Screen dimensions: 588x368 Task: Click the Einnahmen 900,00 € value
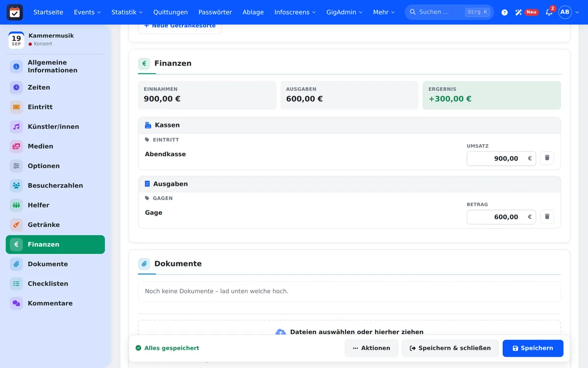pyautogui.click(x=162, y=99)
